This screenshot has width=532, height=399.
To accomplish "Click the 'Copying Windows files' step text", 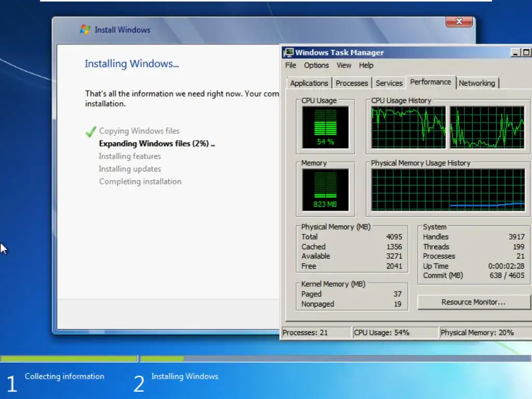I will tap(139, 131).
